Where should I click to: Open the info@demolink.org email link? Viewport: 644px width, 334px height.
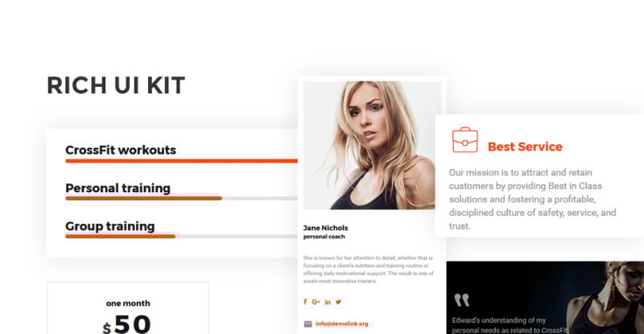[342, 324]
